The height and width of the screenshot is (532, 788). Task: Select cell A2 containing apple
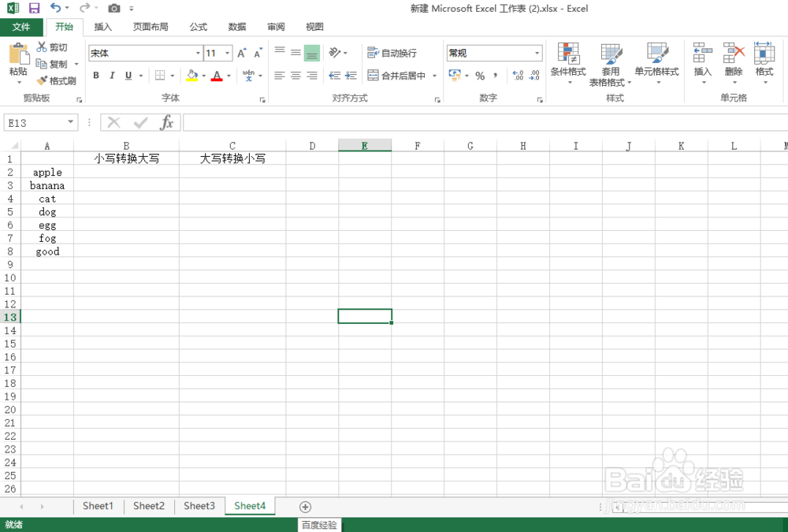point(46,172)
